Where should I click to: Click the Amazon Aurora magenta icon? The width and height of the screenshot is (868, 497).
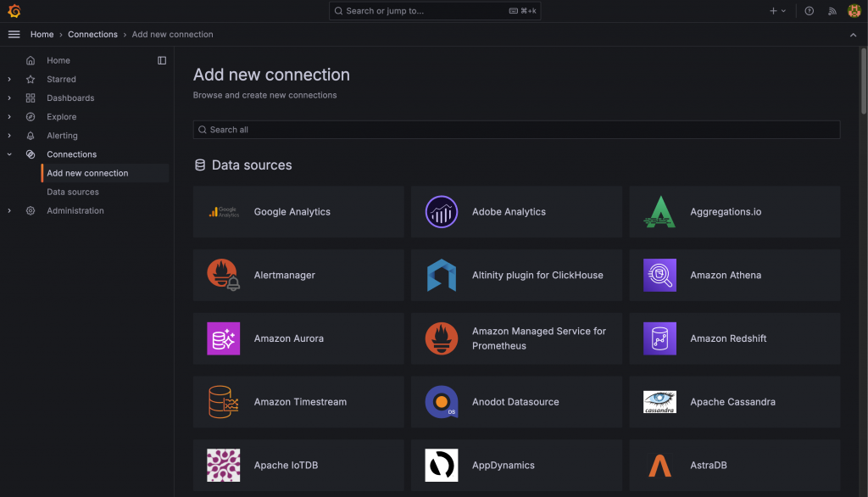tap(224, 338)
